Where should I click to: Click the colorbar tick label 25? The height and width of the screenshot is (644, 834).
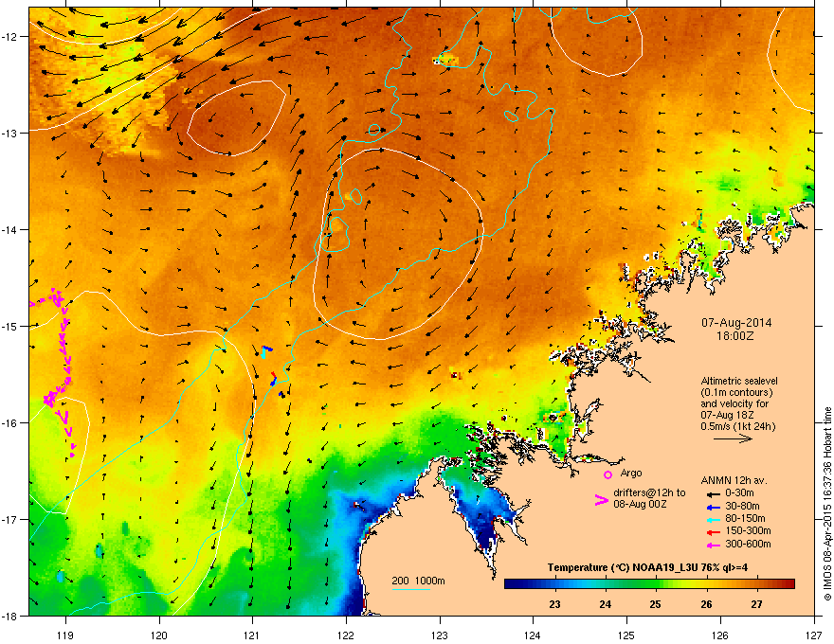click(655, 604)
